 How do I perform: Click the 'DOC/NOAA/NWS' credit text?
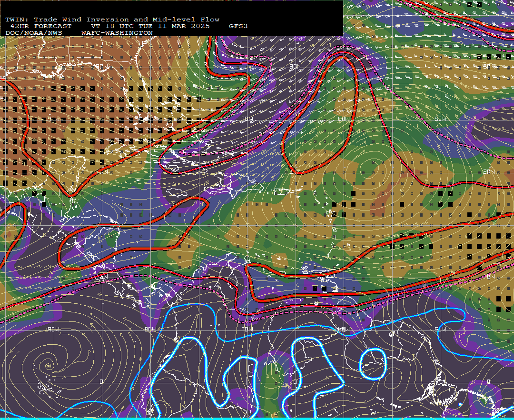pyautogui.click(x=34, y=33)
